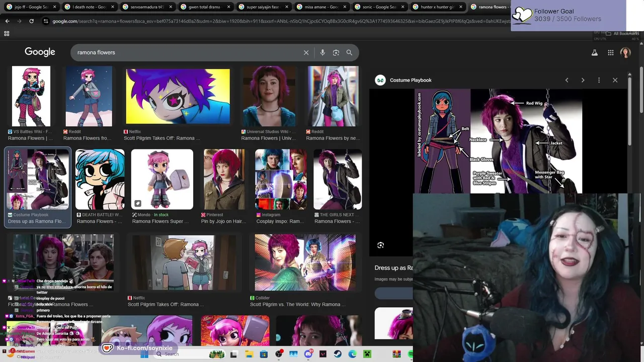The width and height of the screenshot is (644, 362).
Task: Open Task View from the taskbar
Action: click(233, 354)
